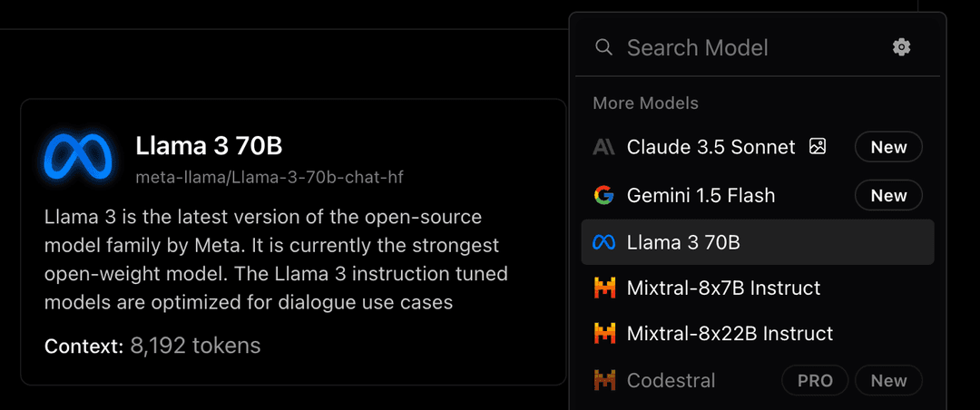Select the Codestral model entry
This screenshot has width=980, height=410.
[x=758, y=380]
